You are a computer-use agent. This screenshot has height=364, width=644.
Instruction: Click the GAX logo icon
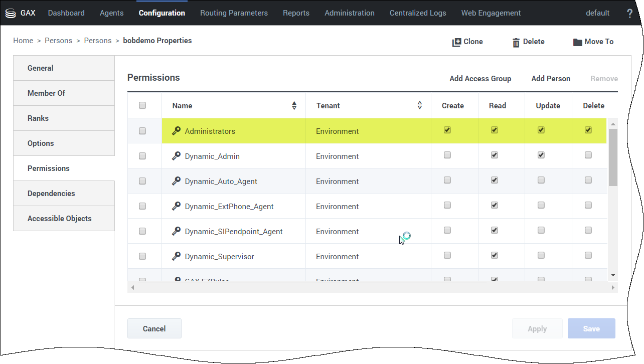pos(10,13)
